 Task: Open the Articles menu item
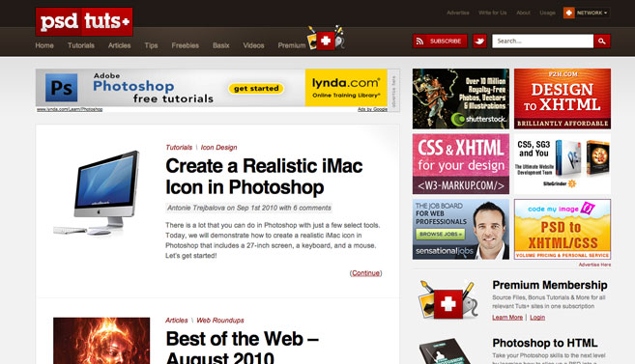[x=120, y=45]
